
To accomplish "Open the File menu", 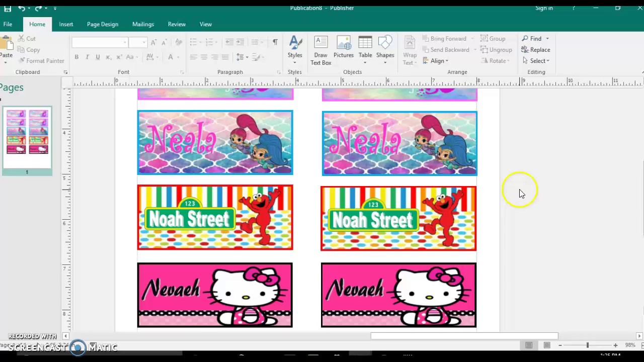I will tap(8, 24).
